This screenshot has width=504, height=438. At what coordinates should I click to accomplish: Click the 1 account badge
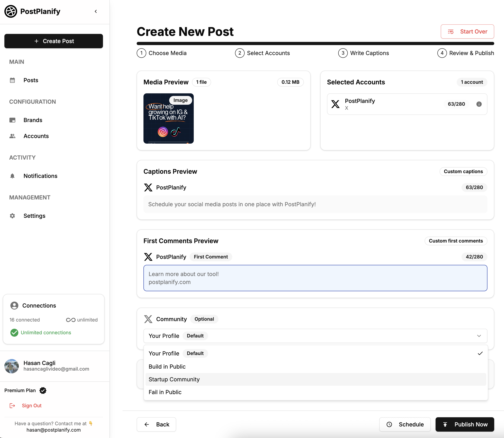click(x=472, y=82)
